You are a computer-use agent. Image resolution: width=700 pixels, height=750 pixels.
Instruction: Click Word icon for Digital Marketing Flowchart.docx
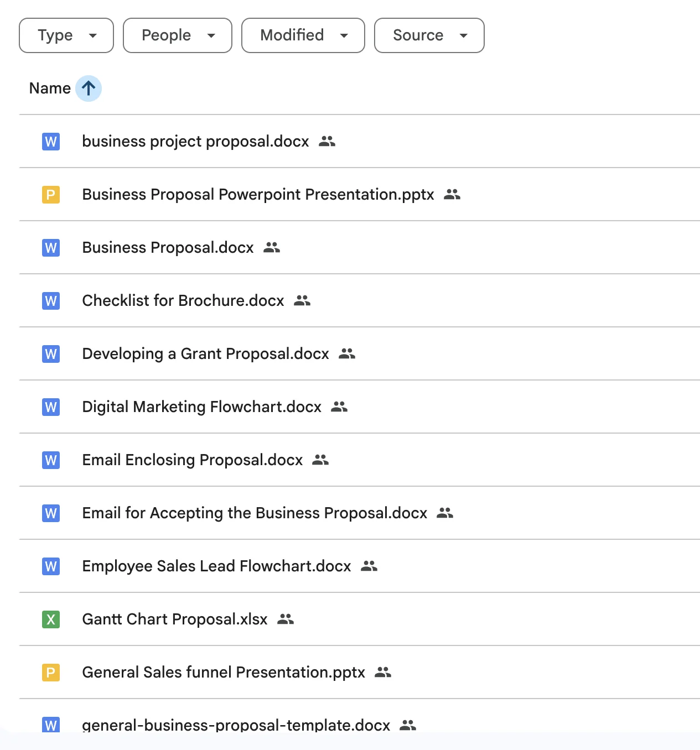pos(51,407)
